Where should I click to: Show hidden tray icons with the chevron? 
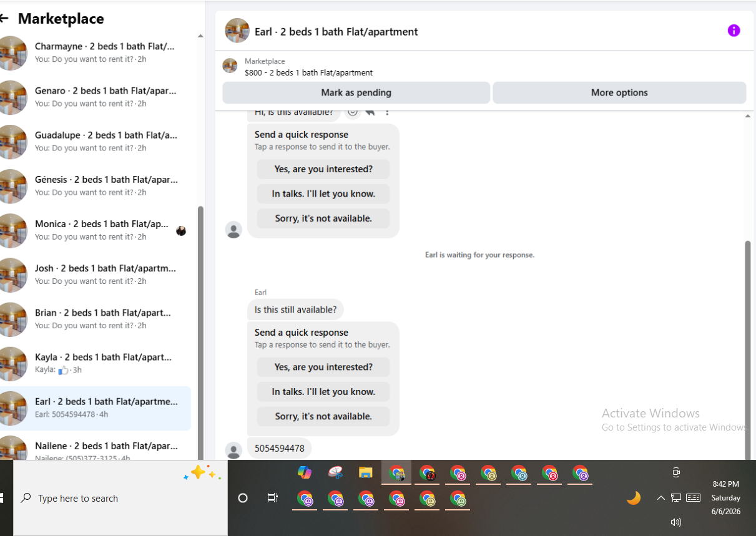[660, 498]
